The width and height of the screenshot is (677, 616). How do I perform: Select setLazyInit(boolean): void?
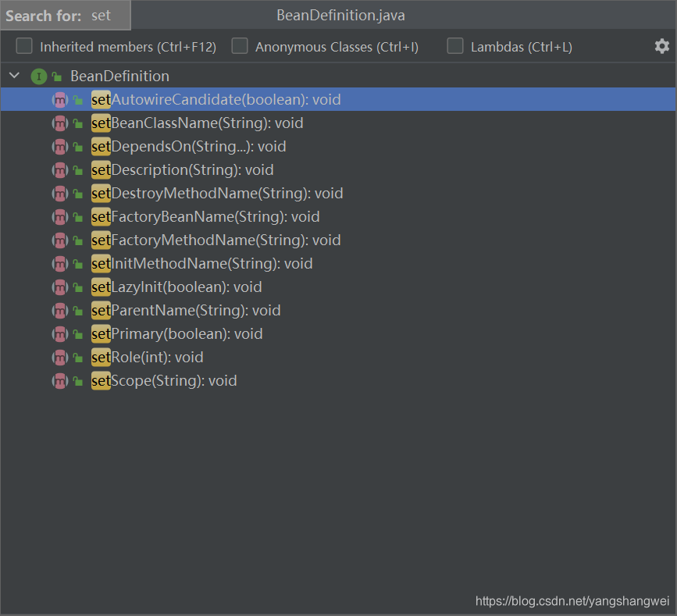pyautogui.click(x=338, y=287)
